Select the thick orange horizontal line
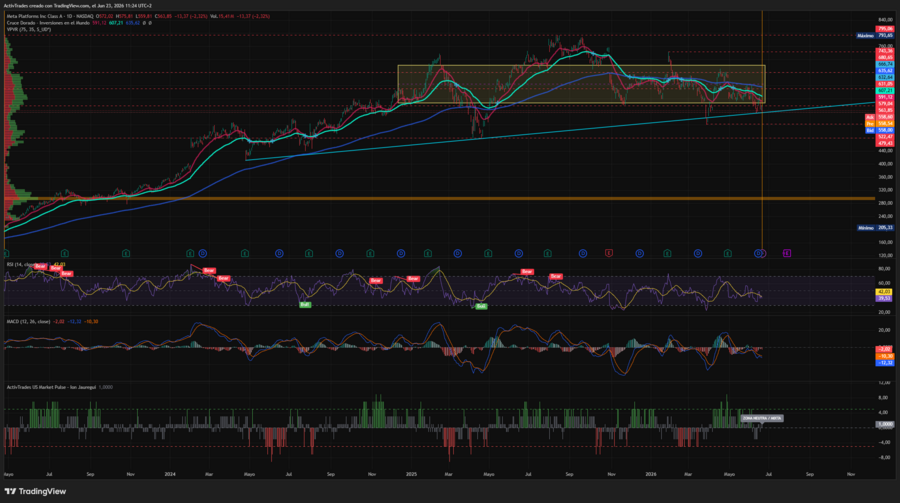This screenshot has width=900, height=503. (x=439, y=199)
